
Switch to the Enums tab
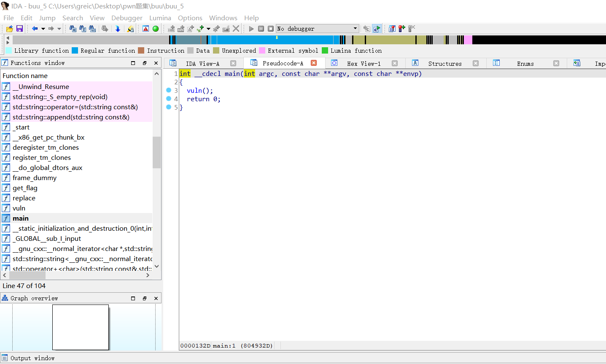click(525, 64)
